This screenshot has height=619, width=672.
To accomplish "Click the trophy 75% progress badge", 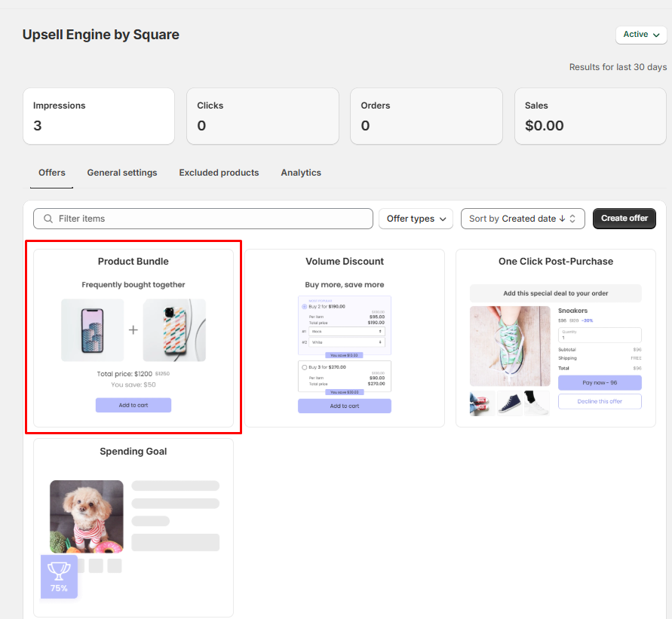I will pos(59,577).
